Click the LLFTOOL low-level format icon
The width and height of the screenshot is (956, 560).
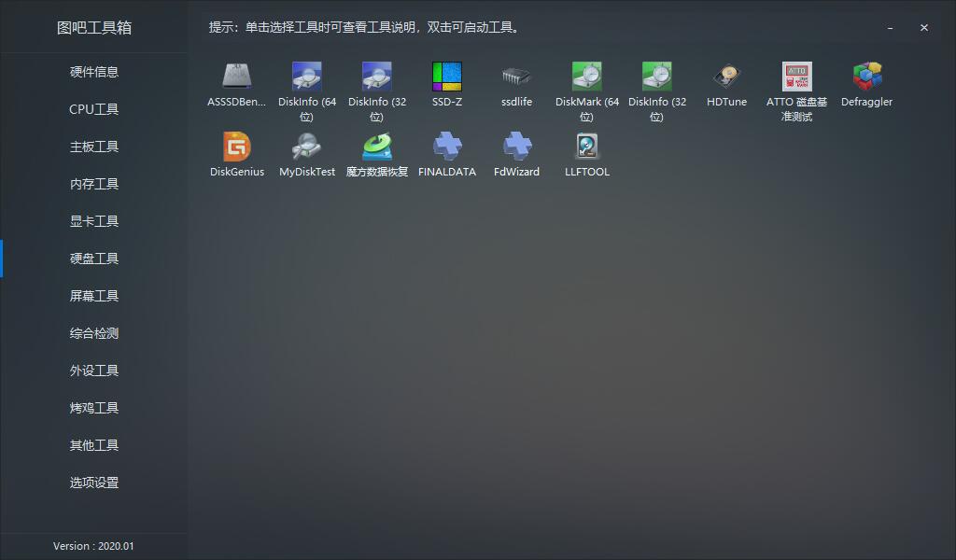coord(586,147)
